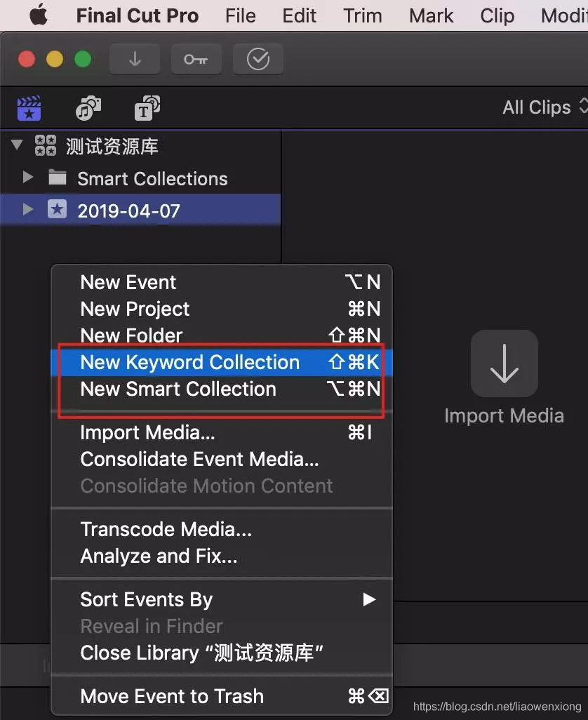Close the window with red button

pyautogui.click(x=27, y=59)
